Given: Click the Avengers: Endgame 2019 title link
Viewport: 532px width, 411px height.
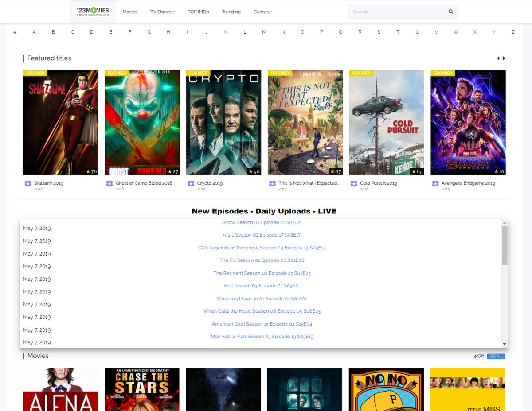Looking at the screenshot, I should pyautogui.click(x=468, y=183).
